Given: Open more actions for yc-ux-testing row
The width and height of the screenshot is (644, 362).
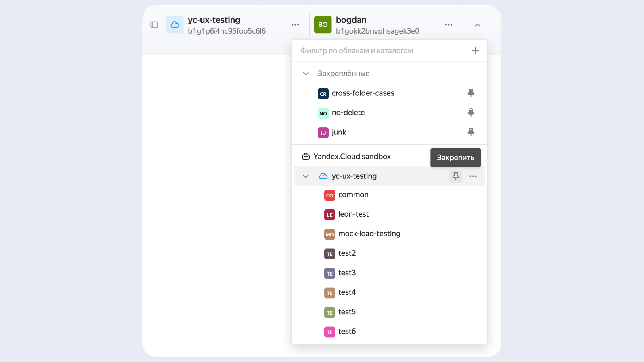Looking at the screenshot, I should click(473, 176).
